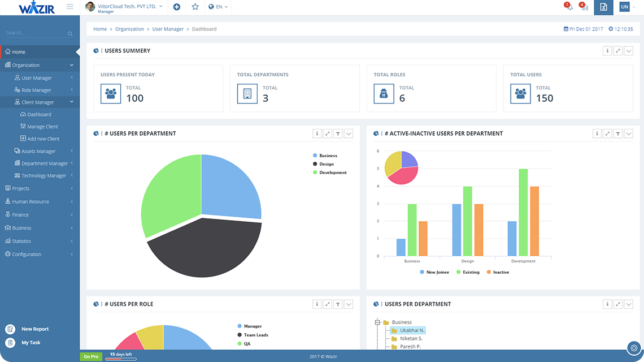Toggle New Joinee series in bar chart
Viewport: 644px width, 362px height.
pos(434,272)
